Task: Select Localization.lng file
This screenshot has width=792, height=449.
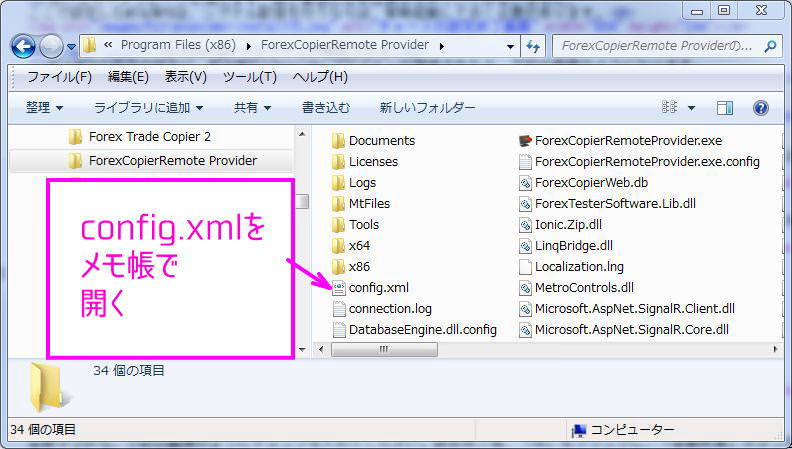Action: coord(571,267)
